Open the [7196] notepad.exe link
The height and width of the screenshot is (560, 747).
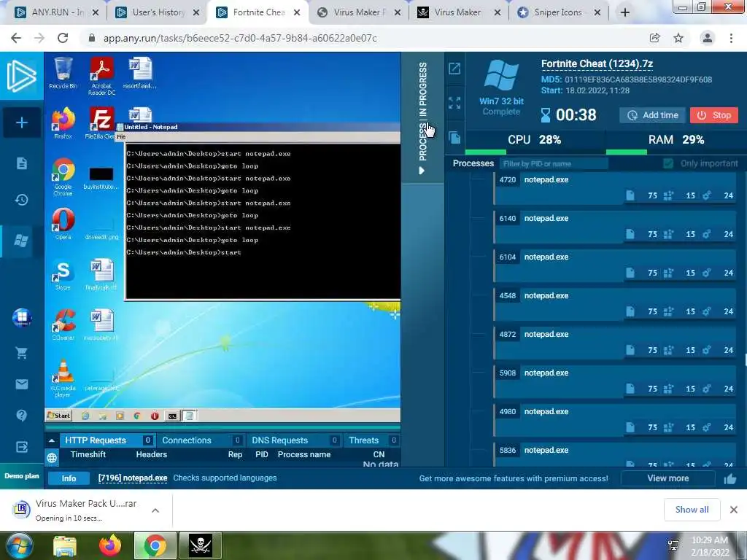(x=133, y=478)
